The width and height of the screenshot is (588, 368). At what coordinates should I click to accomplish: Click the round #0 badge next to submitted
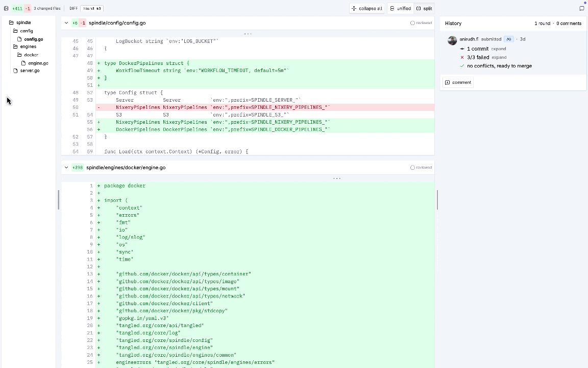pyautogui.click(x=508, y=39)
